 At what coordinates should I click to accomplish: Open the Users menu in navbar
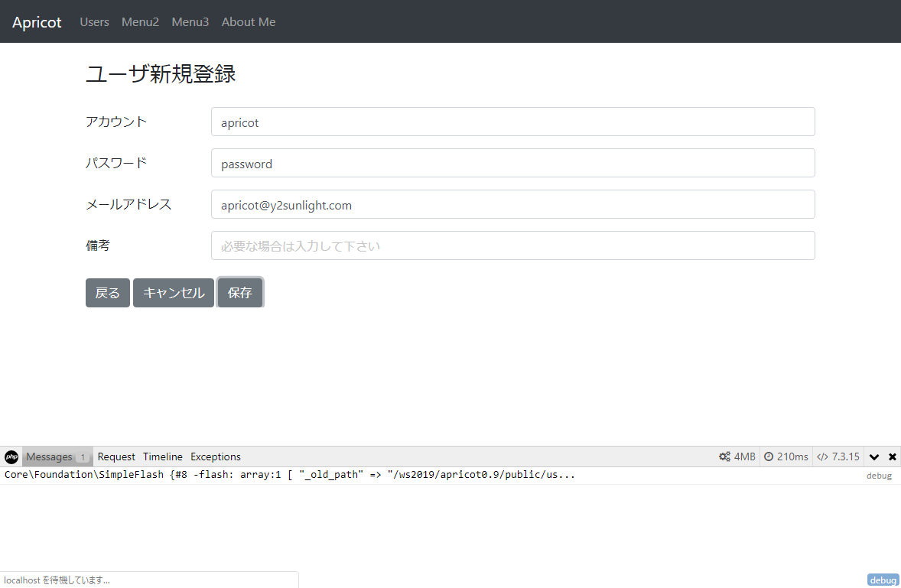(x=94, y=22)
